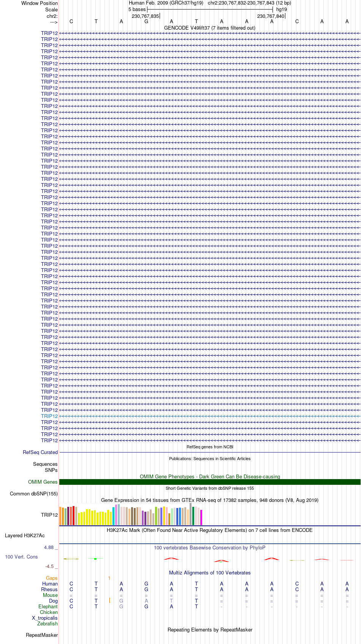Image resolution: width=361 pixels, height=644 pixels.
Task: Select the Chicken alignment row label
Action: coord(49,612)
